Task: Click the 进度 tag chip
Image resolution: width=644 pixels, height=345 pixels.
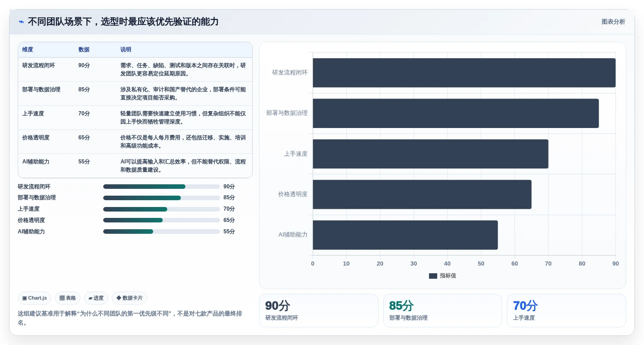Action: pos(96,298)
